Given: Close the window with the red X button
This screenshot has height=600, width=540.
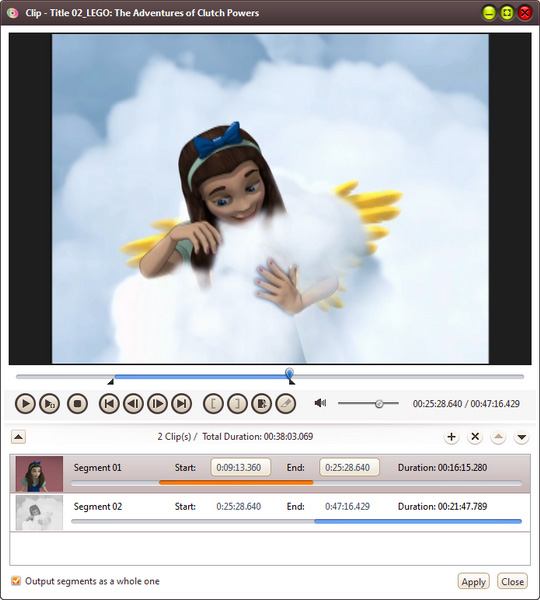Looking at the screenshot, I should coord(525,13).
